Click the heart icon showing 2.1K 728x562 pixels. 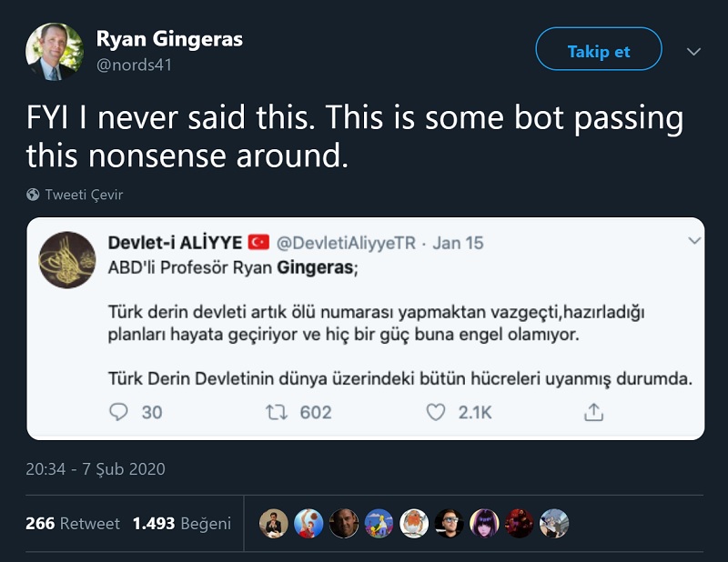pyautogui.click(x=437, y=412)
